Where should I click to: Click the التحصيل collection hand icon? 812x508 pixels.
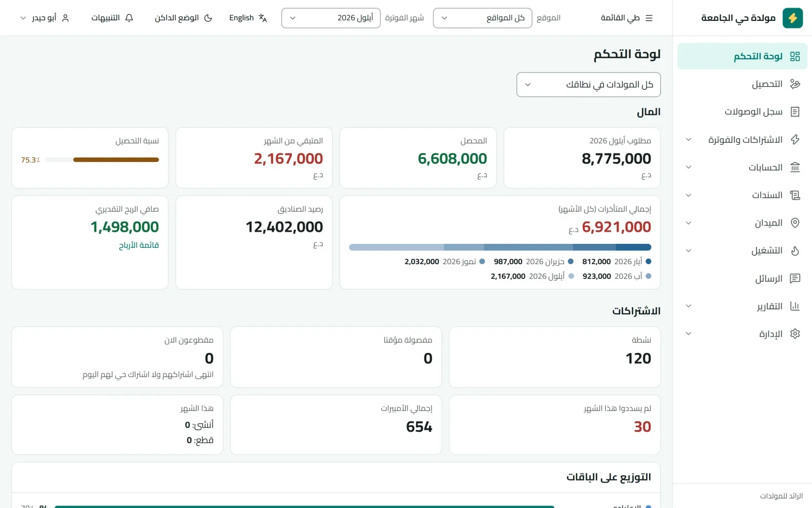pyautogui.click(x=795, y=84)
